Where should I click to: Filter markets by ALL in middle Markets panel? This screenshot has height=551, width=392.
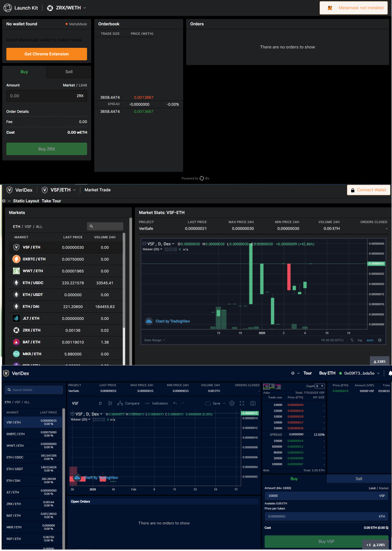click(x=39, y=227)
